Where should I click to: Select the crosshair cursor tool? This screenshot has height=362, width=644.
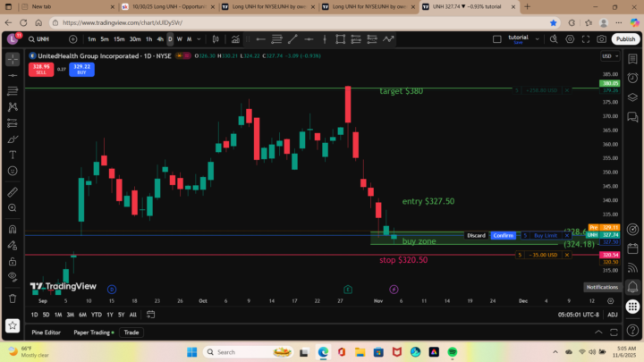[13, 59]
